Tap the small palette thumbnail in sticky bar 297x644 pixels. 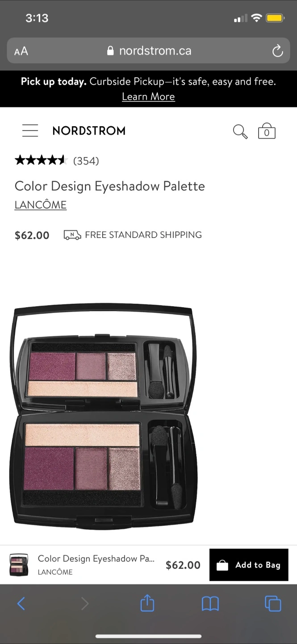point(19,565)
